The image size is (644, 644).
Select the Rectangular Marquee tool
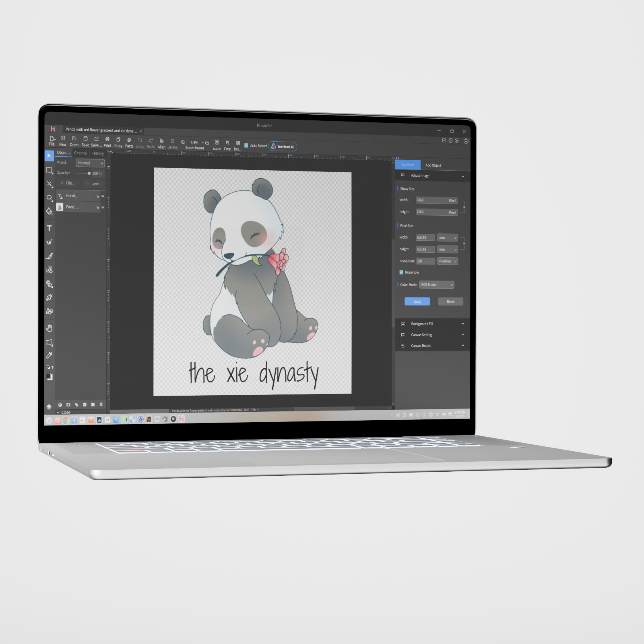click(49, 170)
